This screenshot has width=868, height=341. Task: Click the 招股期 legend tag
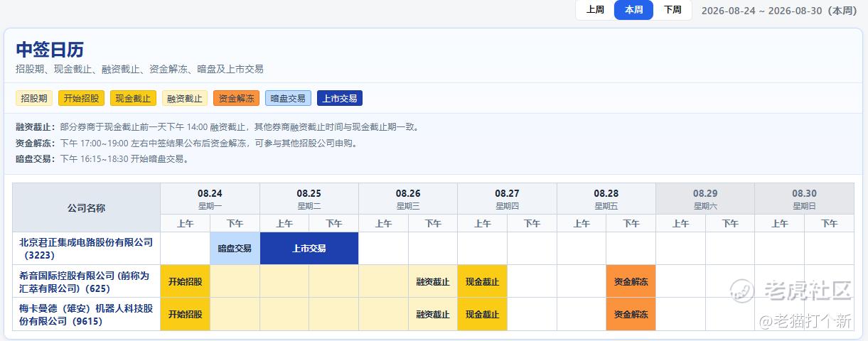(x=34, y=99)
